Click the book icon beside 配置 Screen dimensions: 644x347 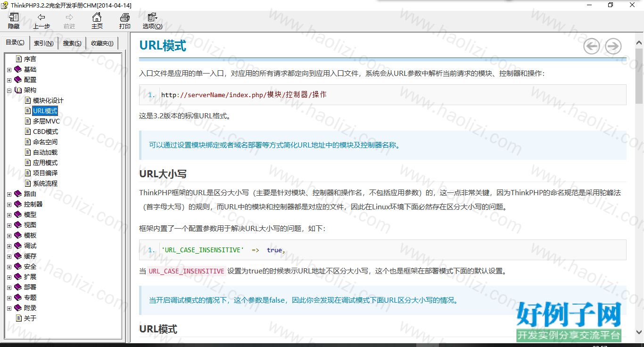pos(18,80)
